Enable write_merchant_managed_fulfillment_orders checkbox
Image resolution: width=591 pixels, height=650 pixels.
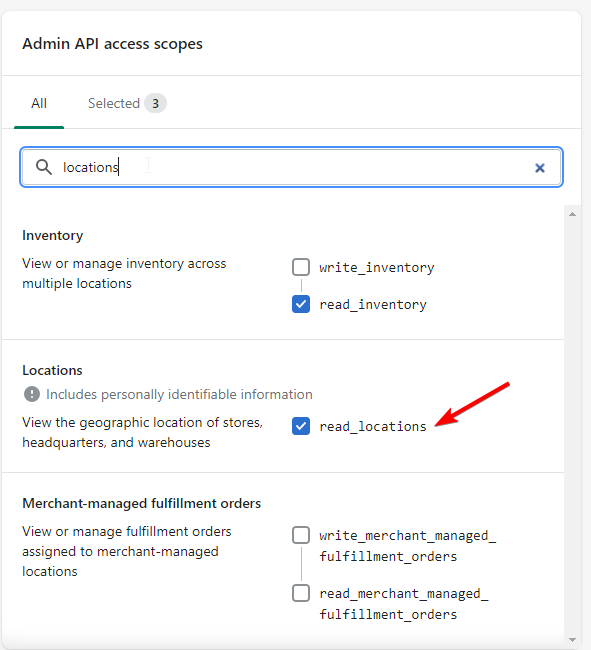[x=301, y=535]
